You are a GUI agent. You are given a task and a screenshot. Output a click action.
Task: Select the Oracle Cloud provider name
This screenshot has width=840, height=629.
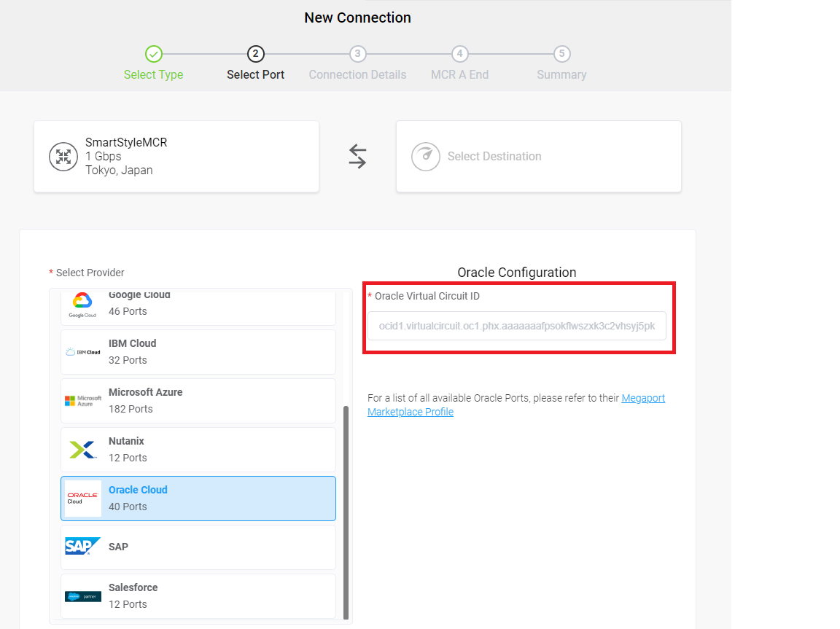point(138,490)
